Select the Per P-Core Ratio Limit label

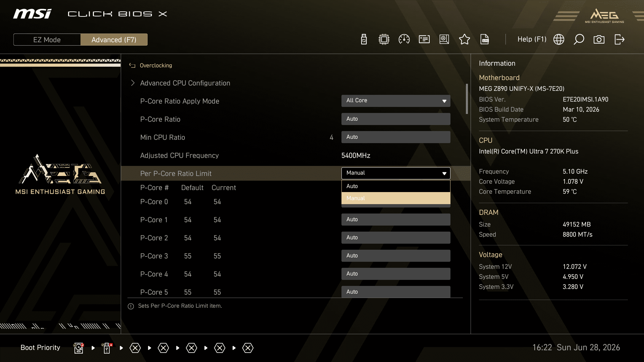coord(176,174)
